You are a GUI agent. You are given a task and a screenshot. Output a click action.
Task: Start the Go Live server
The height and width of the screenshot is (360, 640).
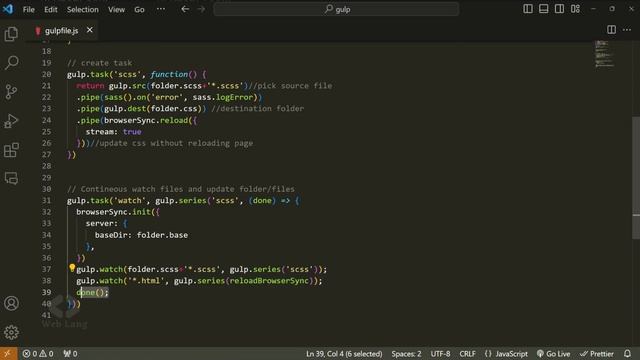553,354
